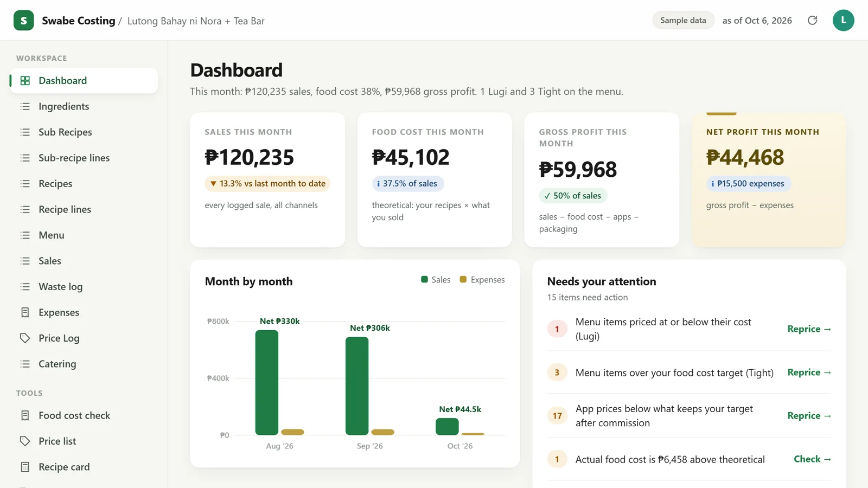868x488 pixels.
Task: Click the ₱120,235 sales figure
Action: pyautogui.click(x=250, y=157)
